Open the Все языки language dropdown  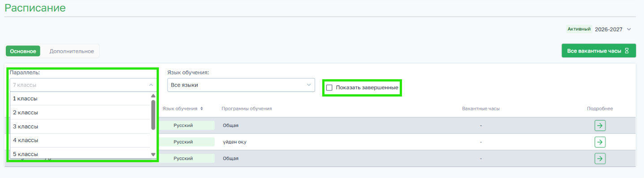(x=241, y=85)
